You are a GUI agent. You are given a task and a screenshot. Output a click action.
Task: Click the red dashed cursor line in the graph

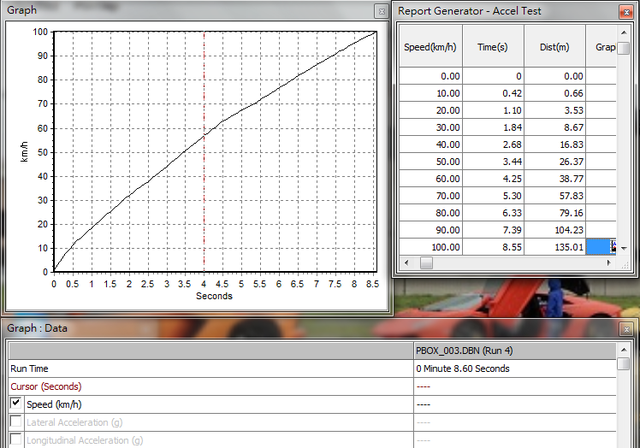click(204, 152)
